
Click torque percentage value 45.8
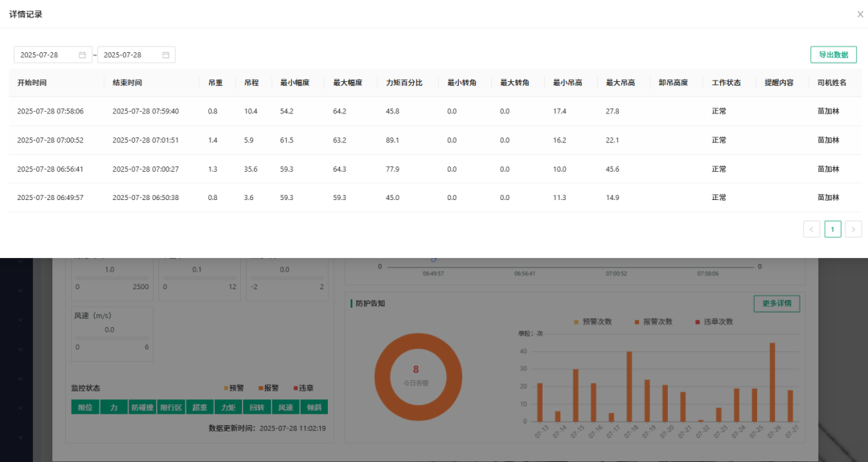[x=392, y=111]
